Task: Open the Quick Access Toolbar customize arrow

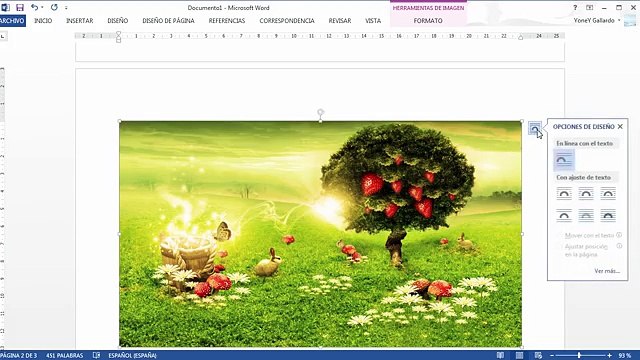Action: point(66,8)
